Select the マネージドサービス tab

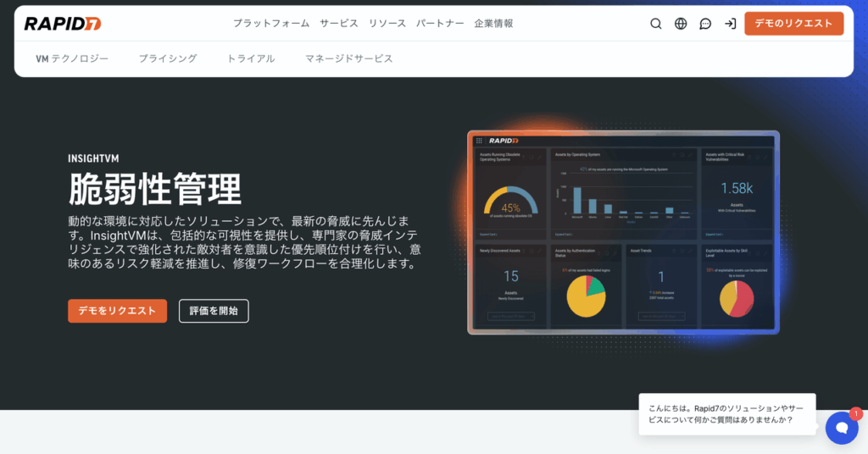(x=348, y=58)
